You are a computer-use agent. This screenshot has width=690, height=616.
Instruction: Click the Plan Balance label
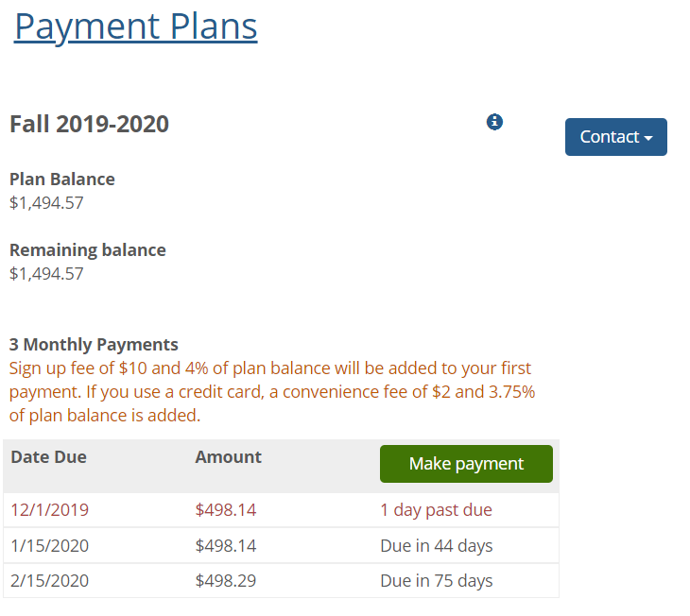point(62,180)
